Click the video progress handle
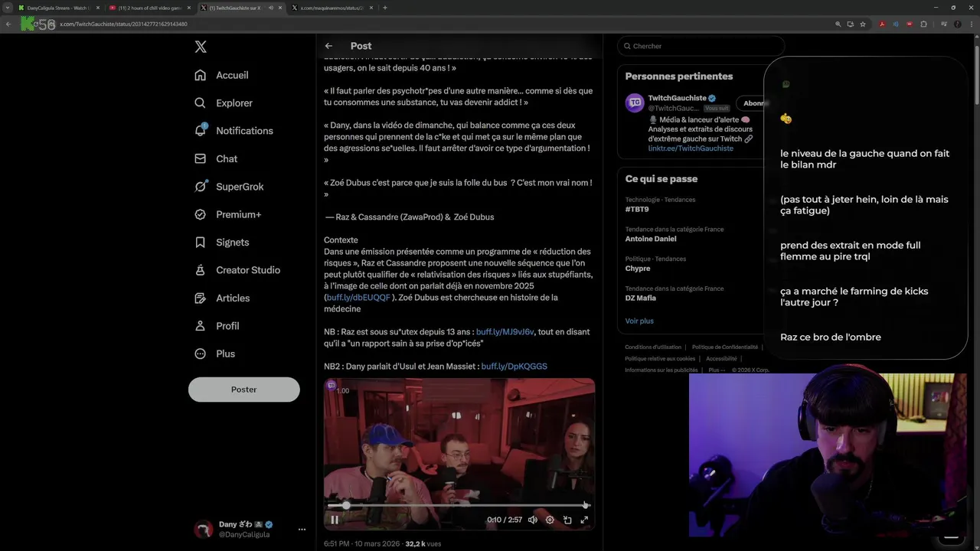The image size is (980, 551). 346,505
